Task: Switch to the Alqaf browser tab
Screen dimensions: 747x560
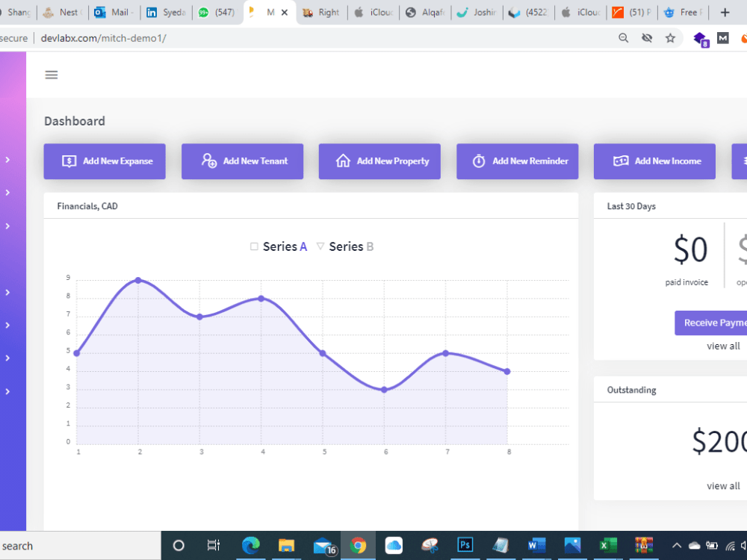Action: tap(424, 13)
